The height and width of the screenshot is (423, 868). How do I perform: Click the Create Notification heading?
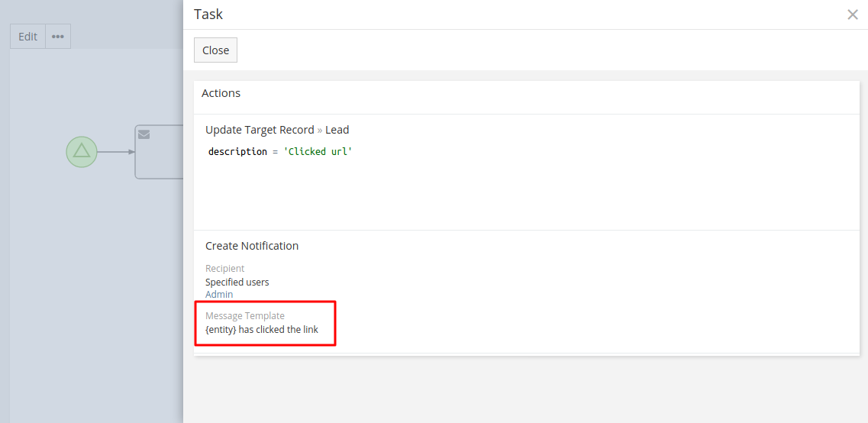click(252, 245)
